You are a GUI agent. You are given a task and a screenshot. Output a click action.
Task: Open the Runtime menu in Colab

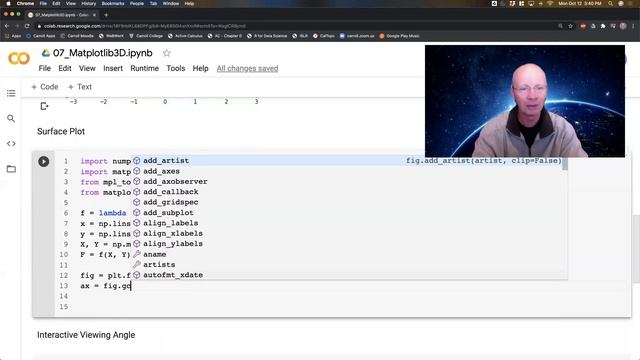pos(144,68)
